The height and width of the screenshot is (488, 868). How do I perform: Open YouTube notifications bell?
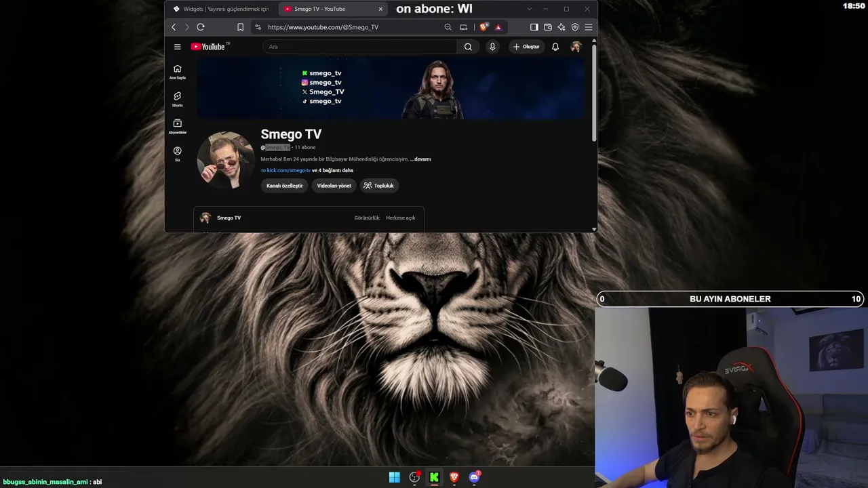[555, 47]
